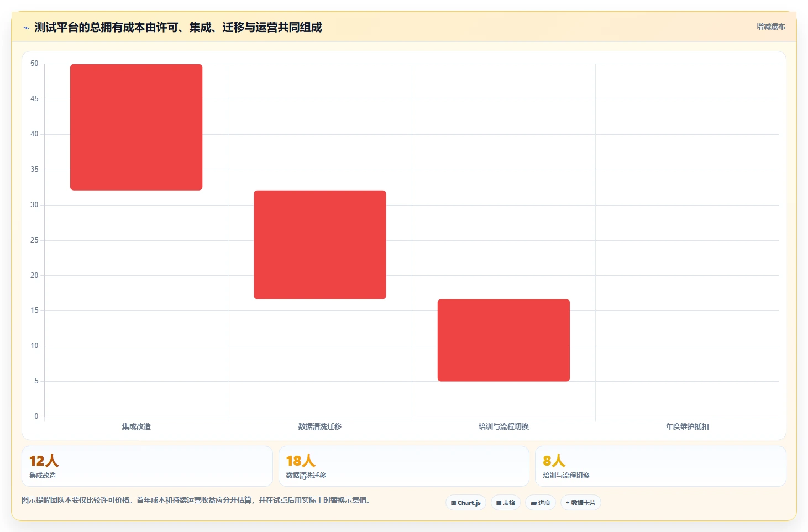808x532 pixels.
Task: Click the 数据清洗迁移 caption under 18人
Action: pyautogui.click(x=306, y=475)
